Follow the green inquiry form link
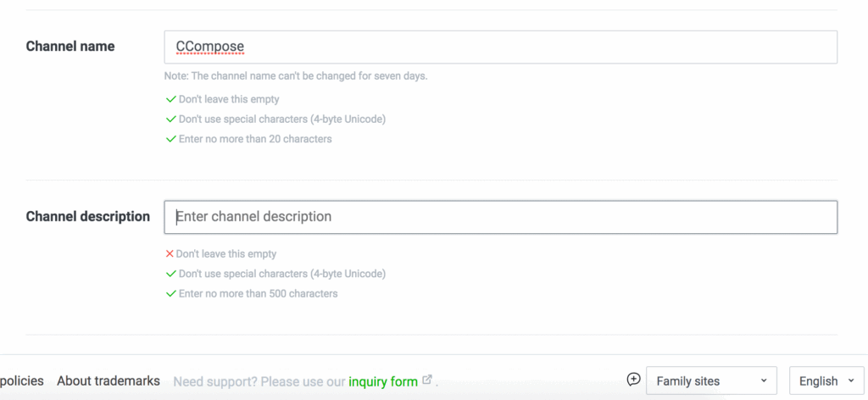 [x=383, y=381]
